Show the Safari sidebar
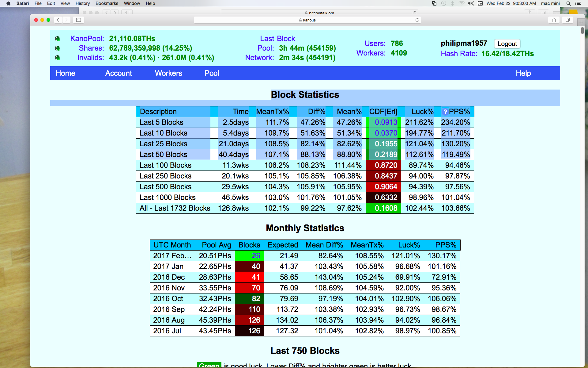The image size is (588, 368). click(x=78, y=20)
